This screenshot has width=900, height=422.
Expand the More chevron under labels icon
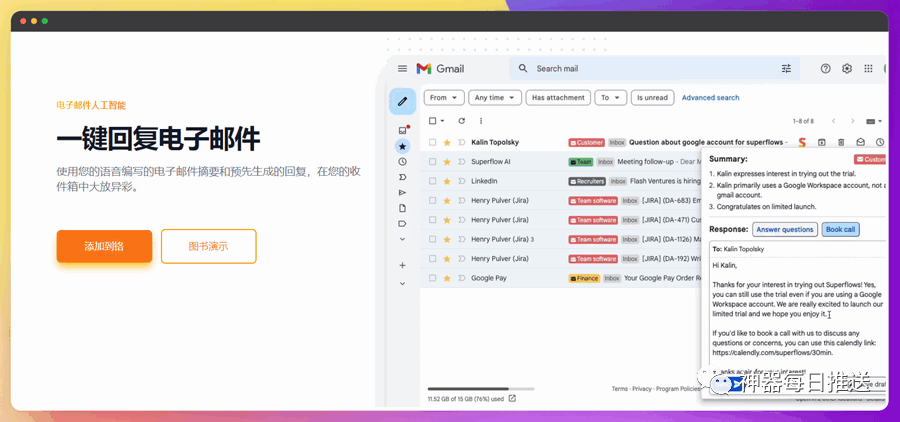(402, 239)
